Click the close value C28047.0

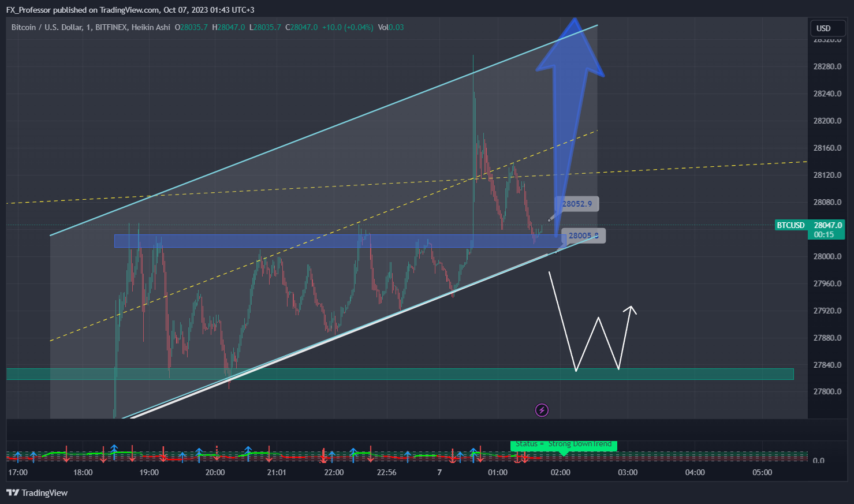click(x=301, y=27)
